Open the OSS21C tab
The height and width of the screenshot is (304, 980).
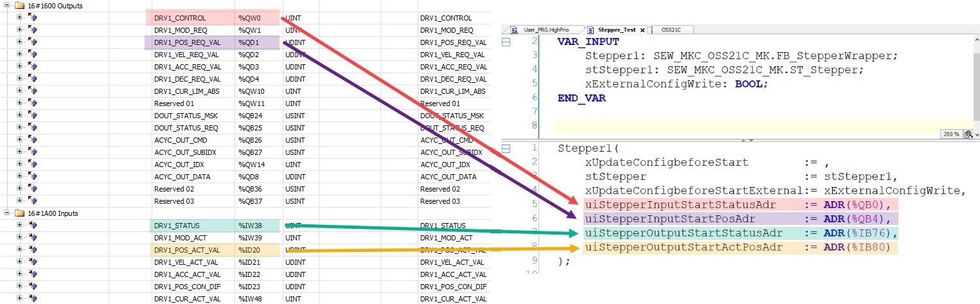point(671,30)
